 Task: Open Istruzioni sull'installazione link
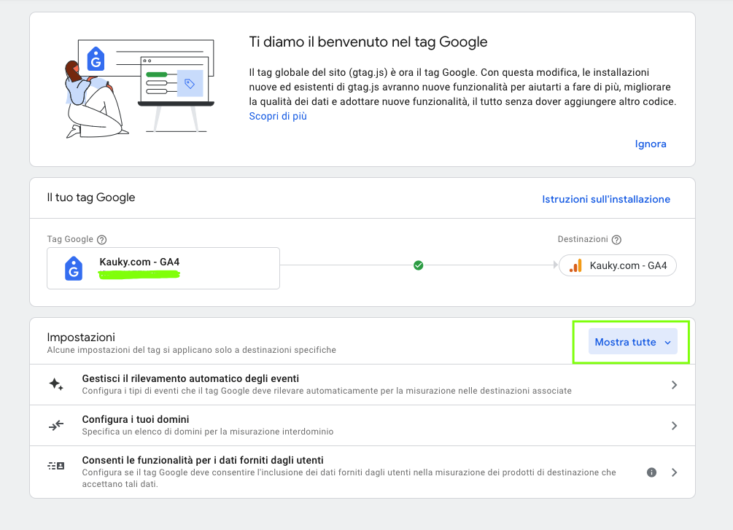(606, 199)
